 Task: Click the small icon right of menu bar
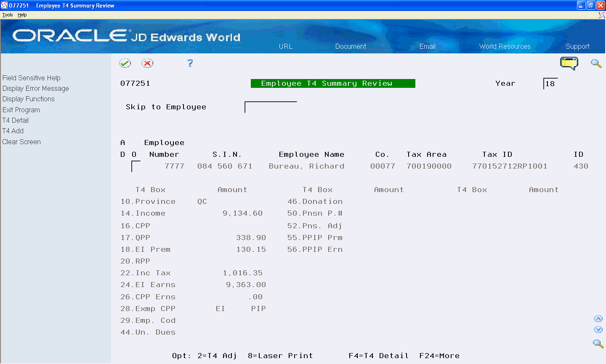coord(602,15)
